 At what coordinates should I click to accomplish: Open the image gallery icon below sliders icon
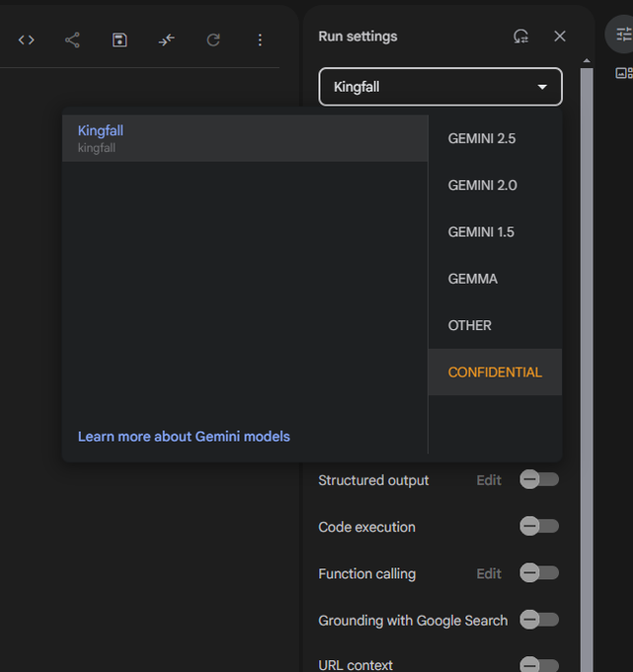624,73
